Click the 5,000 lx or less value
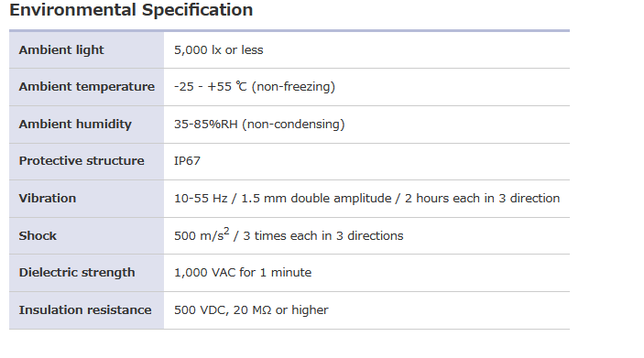Screen dimensions: 644x358 pyautogui.click(x=219, y=50)
